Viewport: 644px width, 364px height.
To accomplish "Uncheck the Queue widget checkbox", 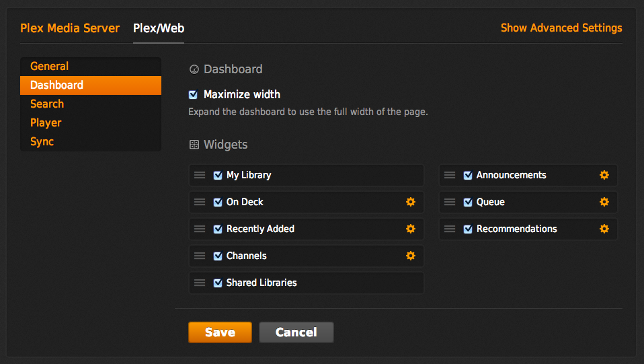I will pyautogui.click(x=468, y=202).
